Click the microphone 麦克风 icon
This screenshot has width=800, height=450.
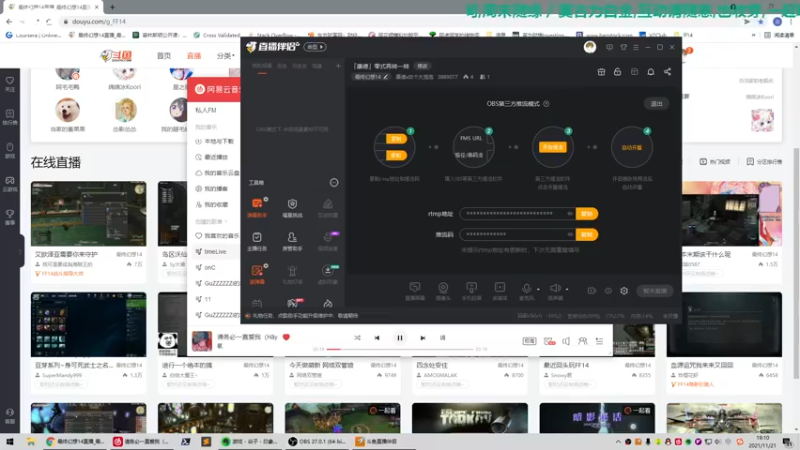point(526,288)
